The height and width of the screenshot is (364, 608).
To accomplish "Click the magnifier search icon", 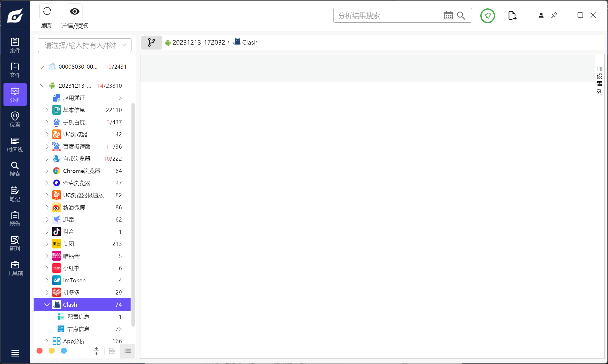I will click(x=461, y=15).
